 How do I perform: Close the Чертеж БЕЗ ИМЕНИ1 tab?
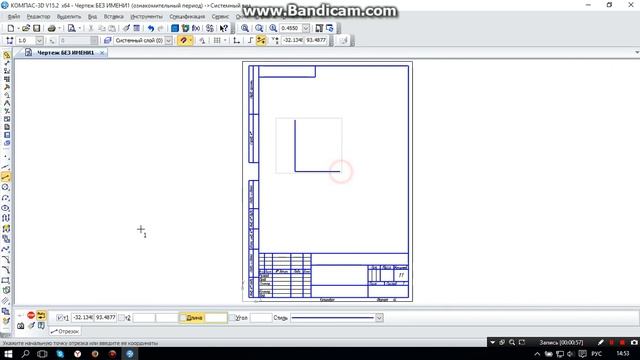[x=102, y=53]
